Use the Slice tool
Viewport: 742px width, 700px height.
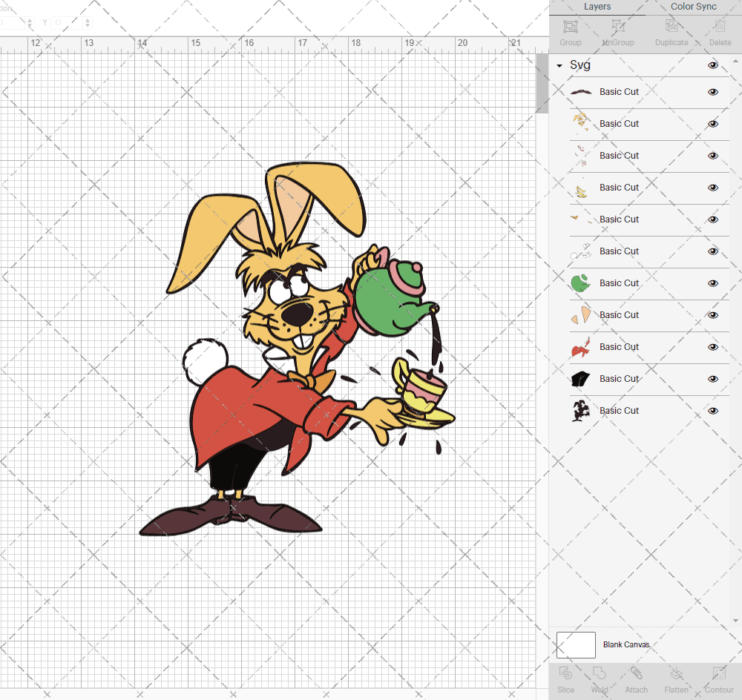(x=565, y=673)
